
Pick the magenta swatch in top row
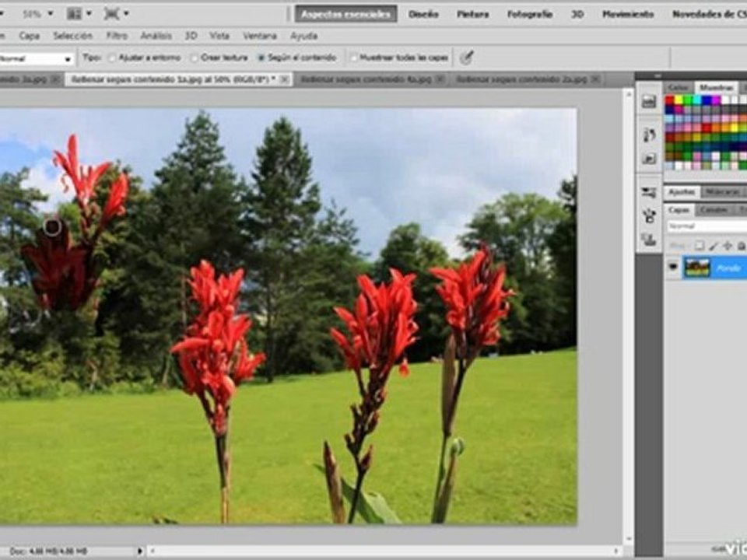click(x=716, y=100)
